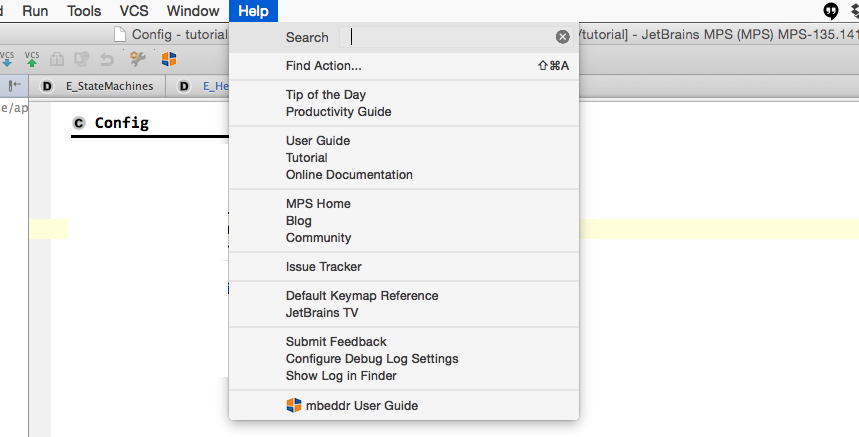The height and width of the screenshot is (437, 859).
Task: Open the Run menu
Action: [35, 11]
